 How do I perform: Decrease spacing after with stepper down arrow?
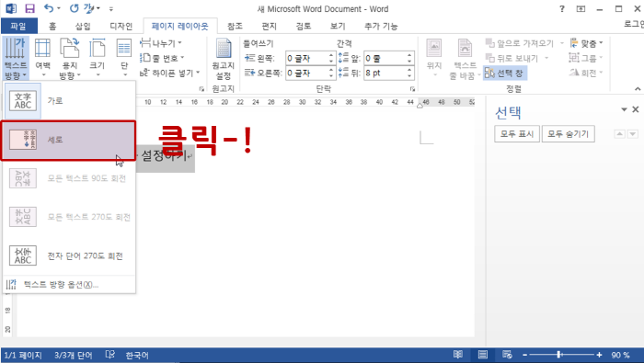[x=409, y=76]
